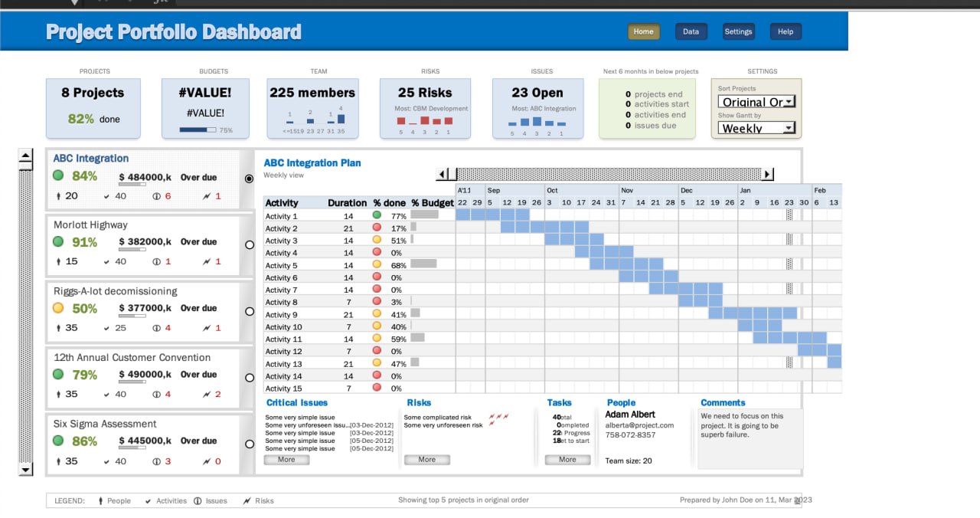Open the Settings page
This screenshot has height=518, width=980.
coord(738,31)
